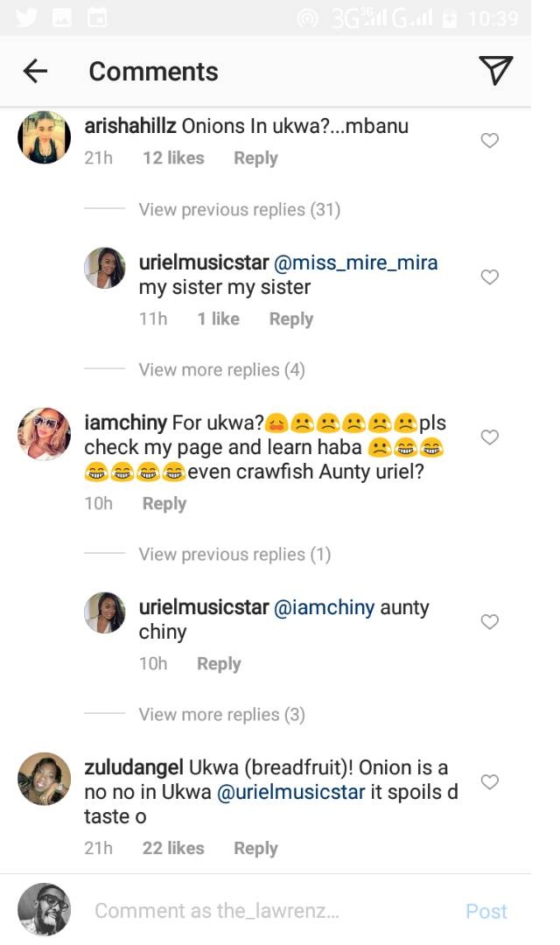Like zuludangel's breadfruit comment heart
Screen dimensions: 560x945
[x=490, y=781]
